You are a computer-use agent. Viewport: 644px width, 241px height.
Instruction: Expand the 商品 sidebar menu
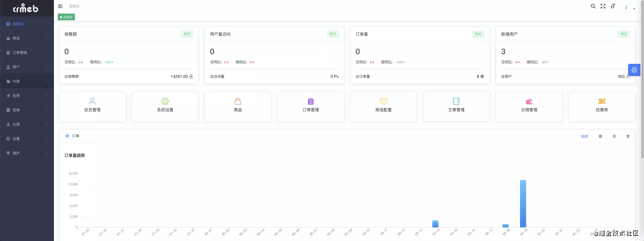16,38
